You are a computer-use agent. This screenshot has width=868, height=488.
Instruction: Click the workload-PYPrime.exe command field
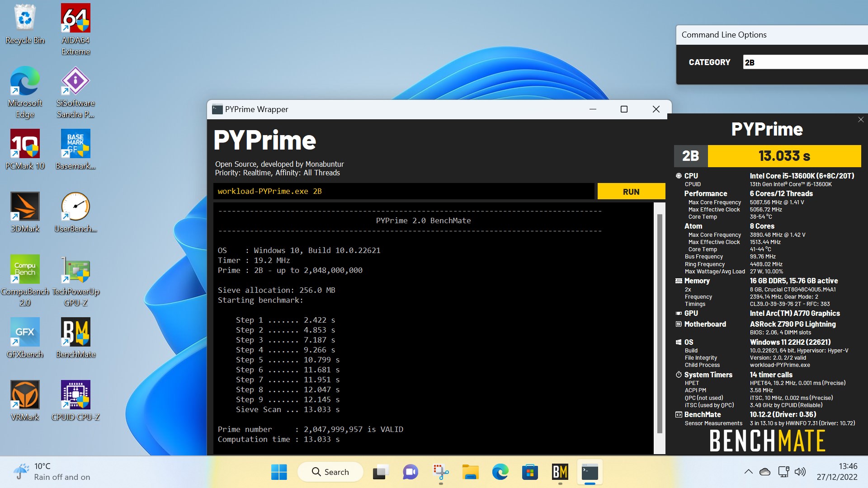tap(404, 191)
